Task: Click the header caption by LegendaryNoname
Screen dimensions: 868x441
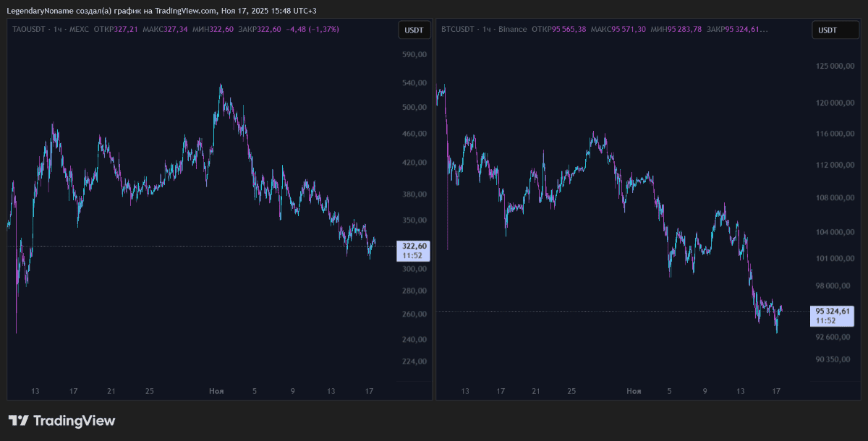Action: pos(161,10)
